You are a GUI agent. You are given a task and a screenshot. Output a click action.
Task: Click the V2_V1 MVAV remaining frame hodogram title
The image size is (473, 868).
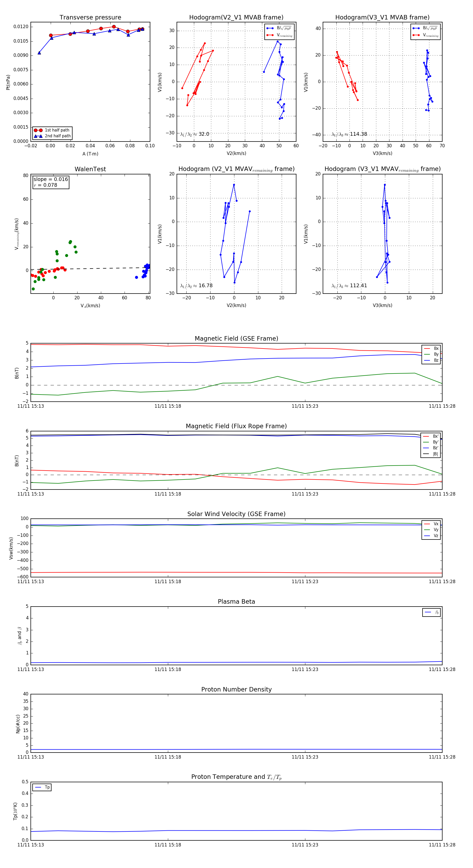236,169
